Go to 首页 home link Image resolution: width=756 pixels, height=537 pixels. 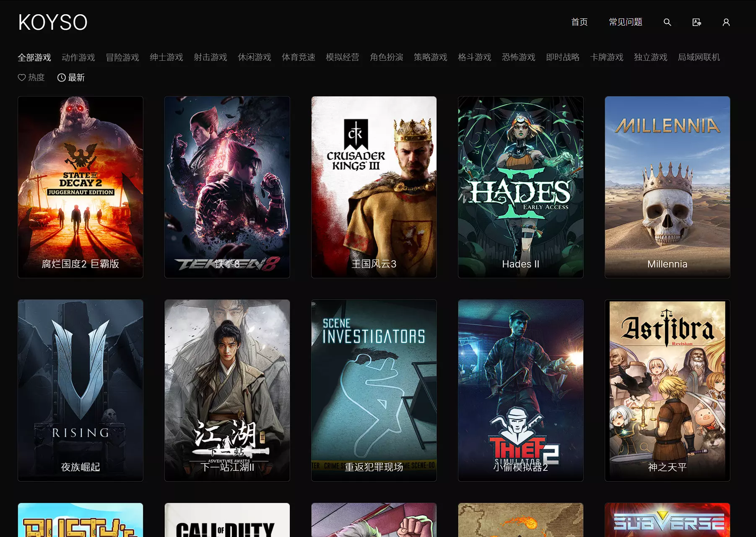[579, 22]
